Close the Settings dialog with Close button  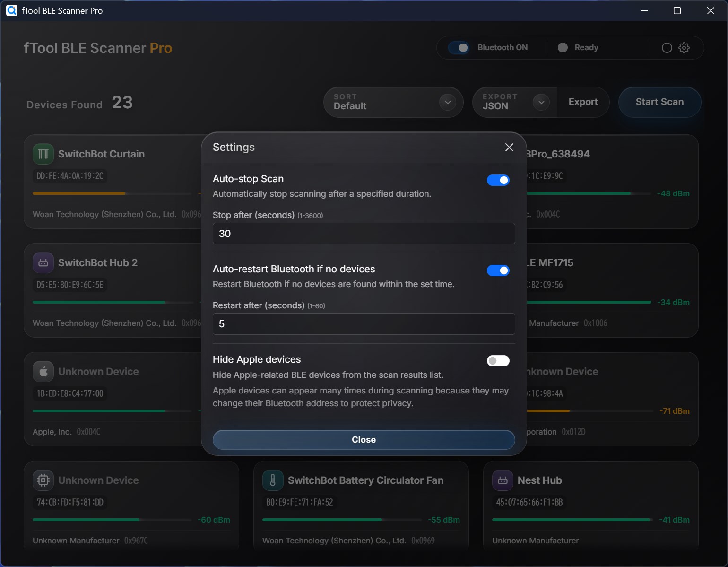tap(364, 440)
